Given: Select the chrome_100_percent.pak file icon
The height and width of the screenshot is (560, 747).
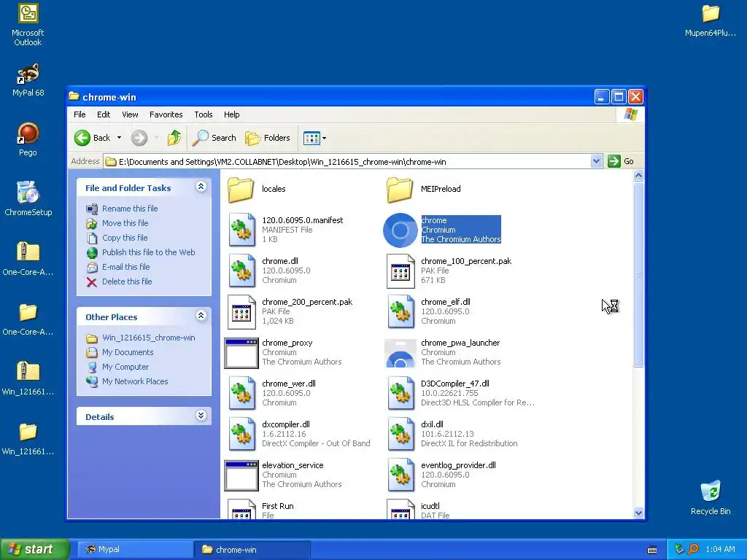Looking at the screenshot, I should click(x=400, y=271).
